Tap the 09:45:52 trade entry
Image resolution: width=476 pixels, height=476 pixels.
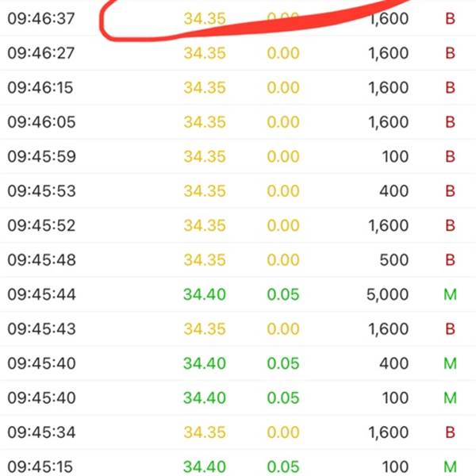(x=238, y=225)
